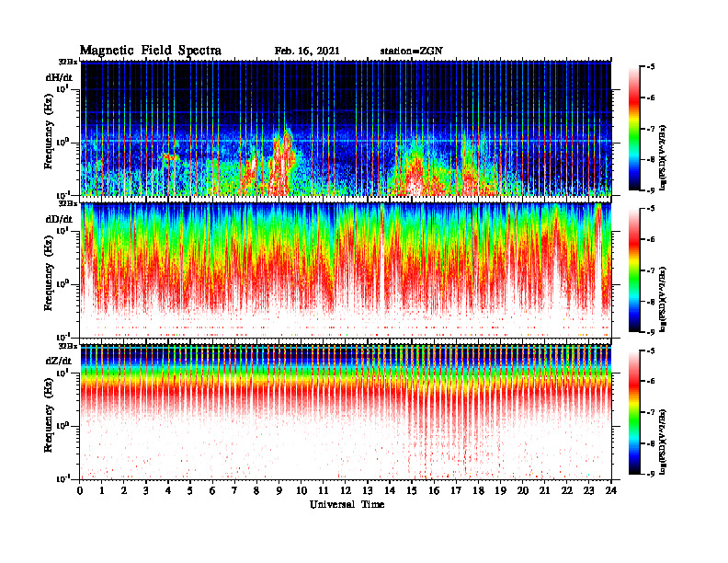This screenshot has height=563, width=728.
Task: Click the hour 21 label on the Universal Time axis
Action: click(x=544, y=491)
